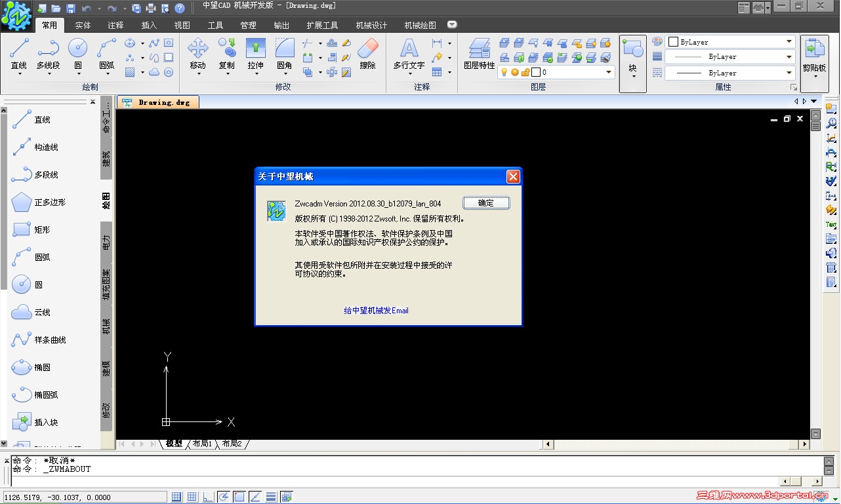Toggle snap mode in status bar
Screen dimensions: 841x504
176,497
